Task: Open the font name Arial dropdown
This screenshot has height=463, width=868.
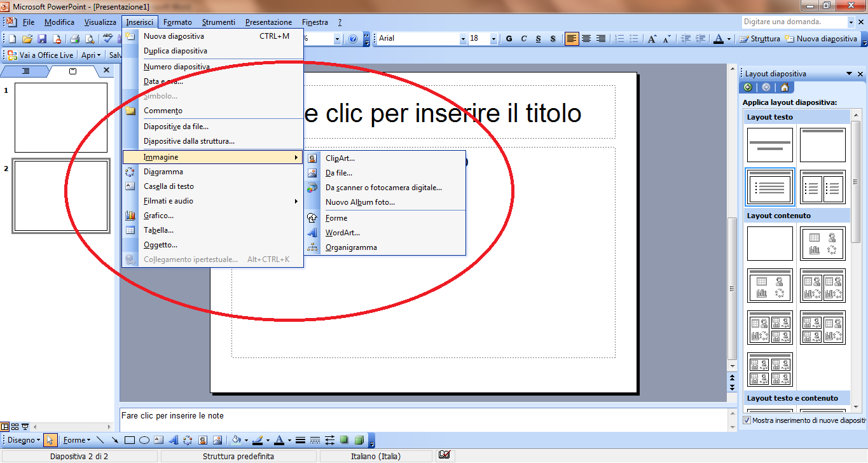Action: (x=463, y=39)
